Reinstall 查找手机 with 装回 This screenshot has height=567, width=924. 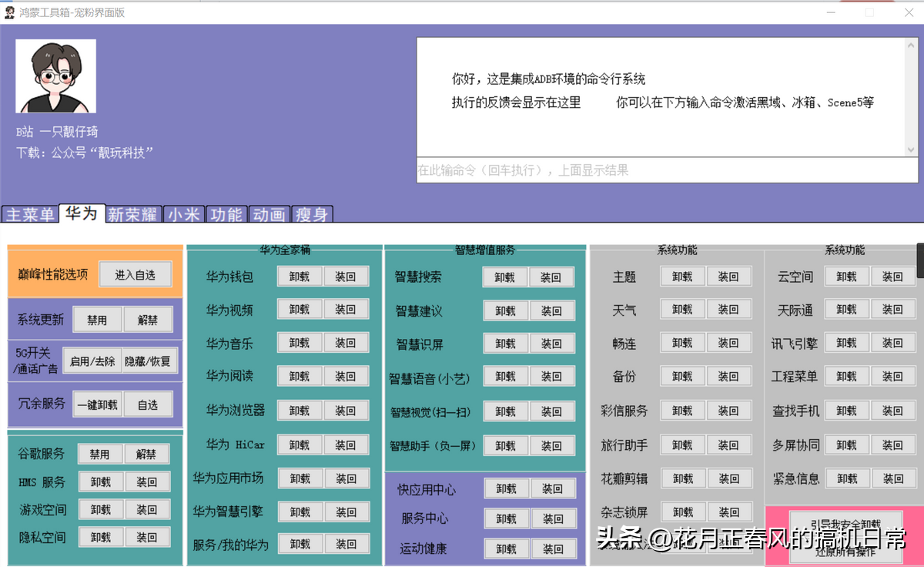(x=892, y=411)
